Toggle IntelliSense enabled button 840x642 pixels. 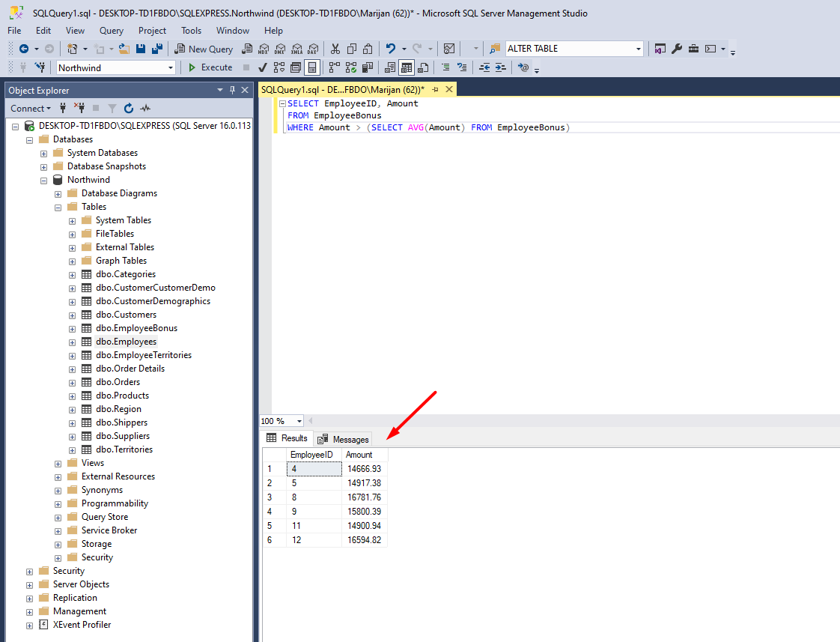[x=311, y=67]
